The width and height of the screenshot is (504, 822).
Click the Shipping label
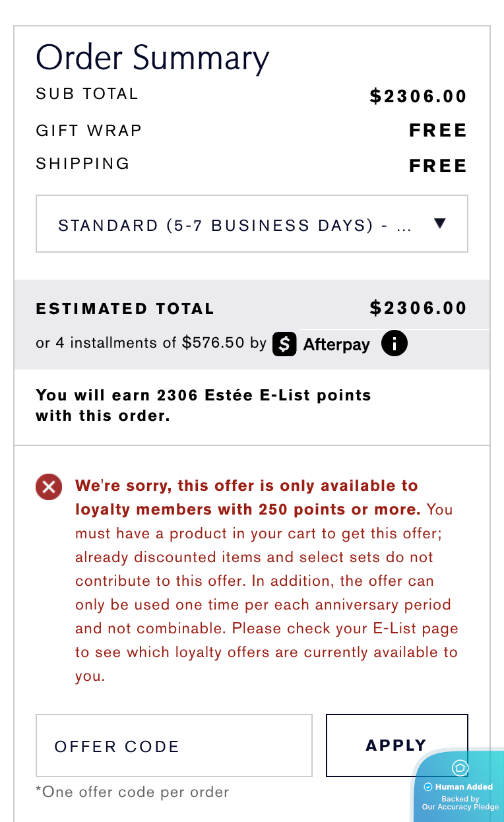(83, 164)
